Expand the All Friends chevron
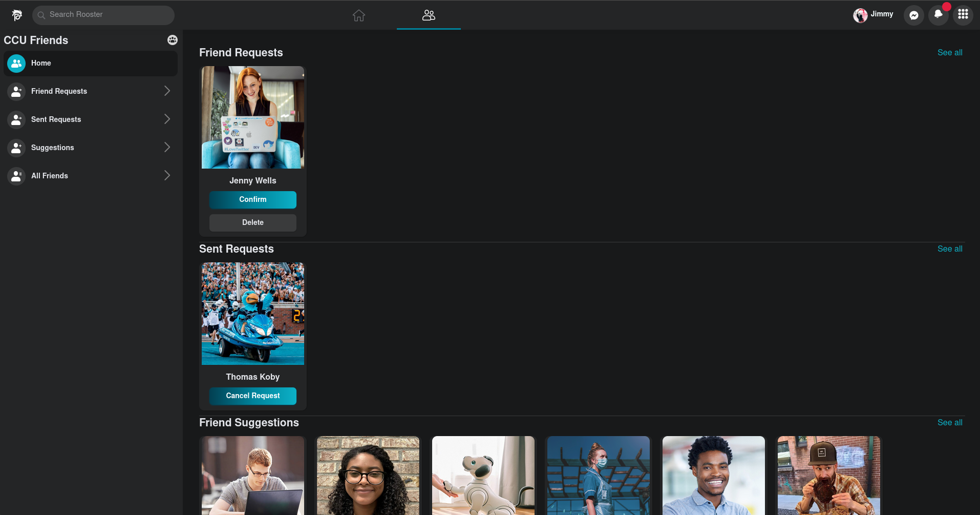 [167, 176]
